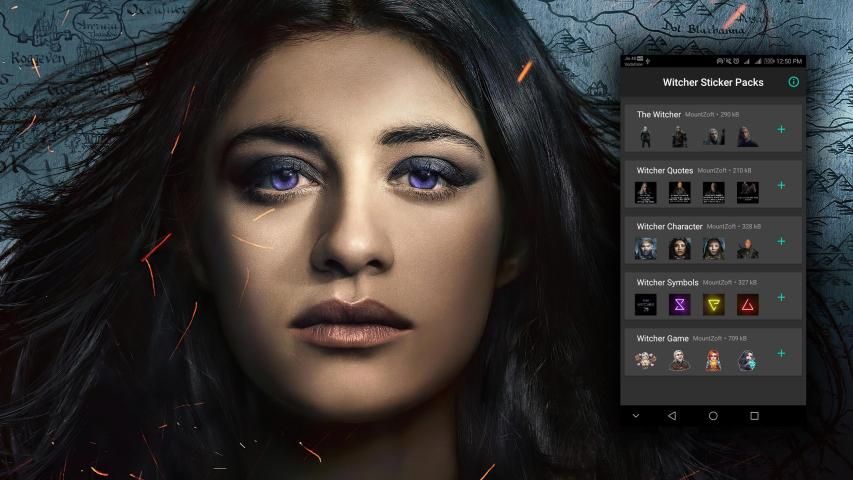This screenshot has height=480, width=853.
Task: Select the red triangle symbol sticker
Action: tap(747, 305)
